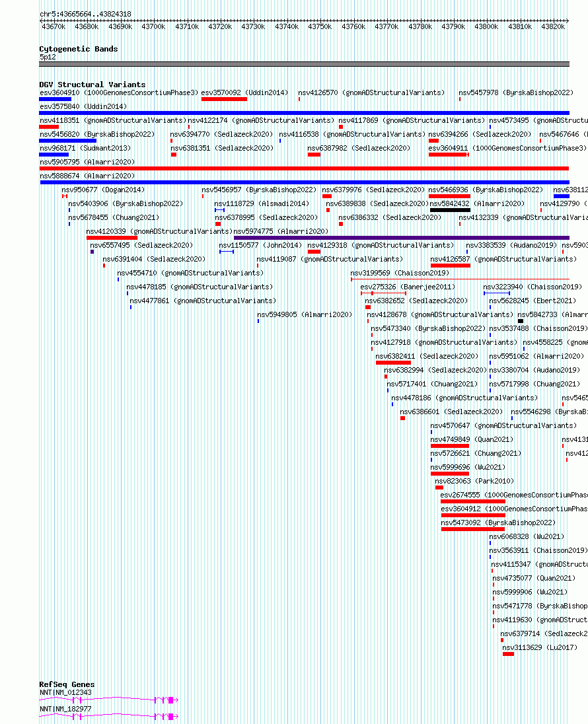The height and width of the screenshot is (724, 588).
Task: Click esv275326 (Banerjee2011) label
Action: tap(408, 286)
